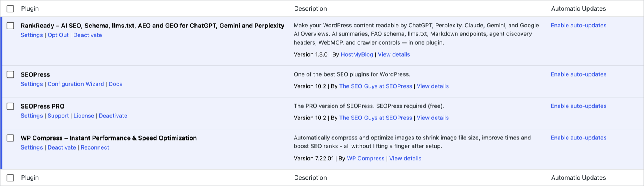Enable auto-updates for the free SEOPress plugin
The image size is (644, 186).
click(579, 74)
